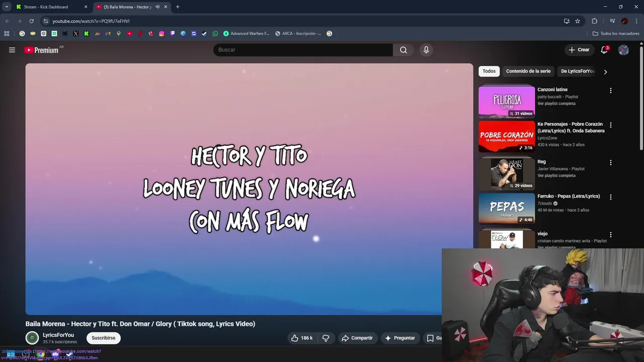Open the Peligrosa playlist thumbnail
The height and width of the screenshot is (362, 644).
(507, 102)
